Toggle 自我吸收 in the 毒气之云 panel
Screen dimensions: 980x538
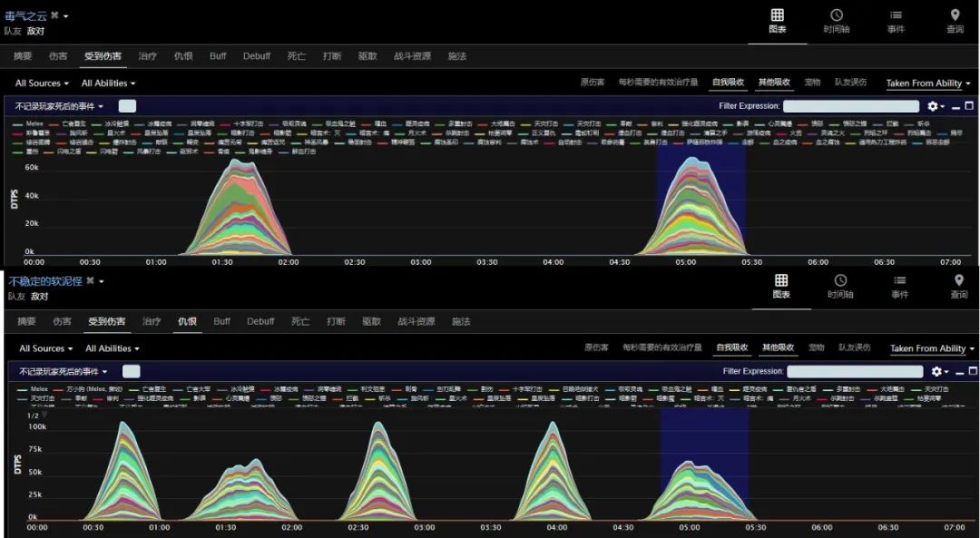728,83
